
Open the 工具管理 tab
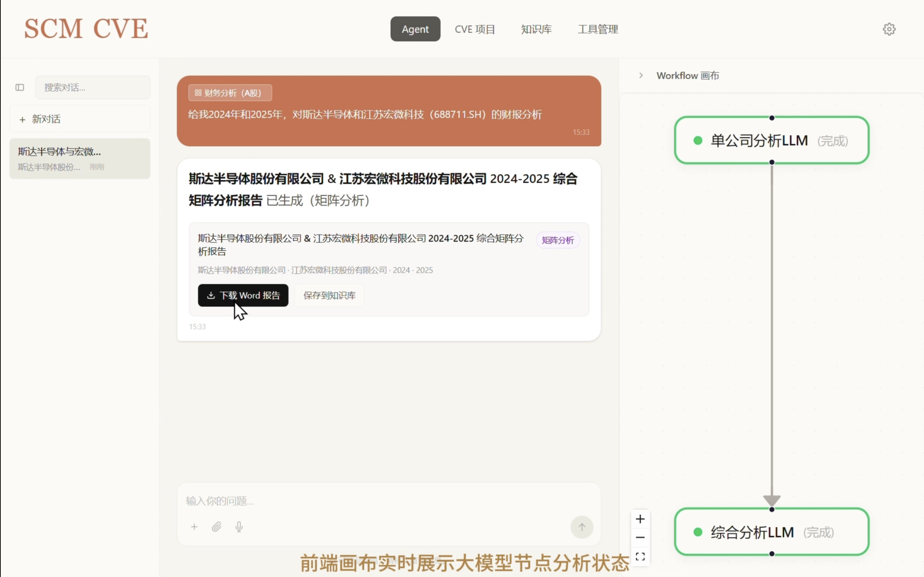[x=598, y=29]
